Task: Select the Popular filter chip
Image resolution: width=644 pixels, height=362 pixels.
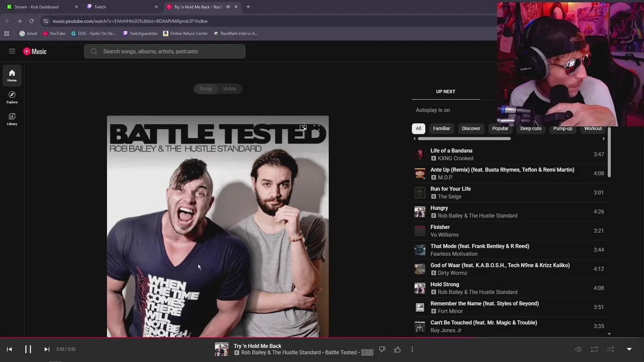Action: 500,128
